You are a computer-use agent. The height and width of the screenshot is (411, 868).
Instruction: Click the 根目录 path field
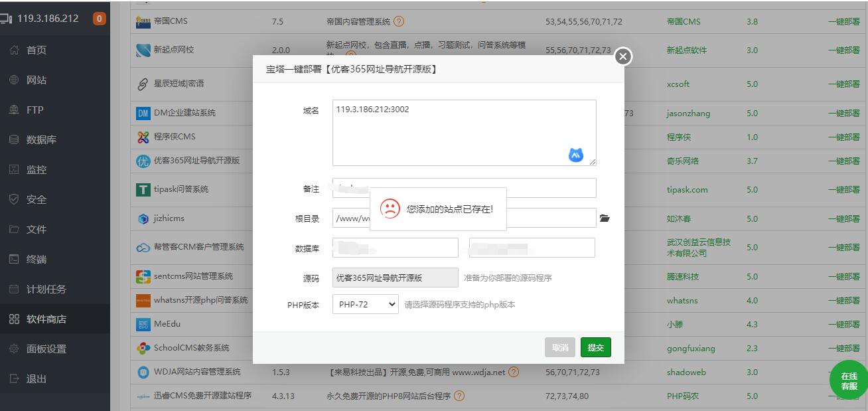click(464, 218)
